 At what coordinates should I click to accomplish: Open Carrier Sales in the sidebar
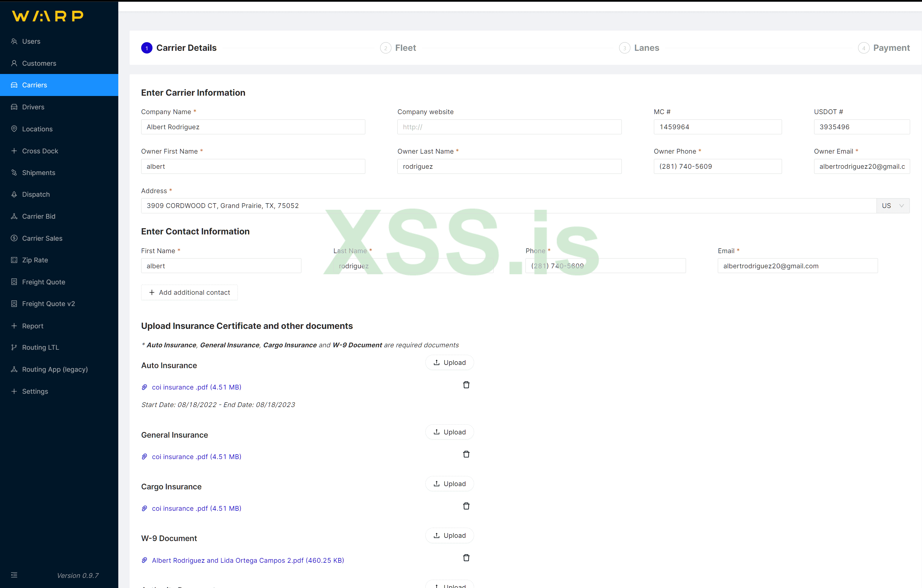(x=42, y=238)
